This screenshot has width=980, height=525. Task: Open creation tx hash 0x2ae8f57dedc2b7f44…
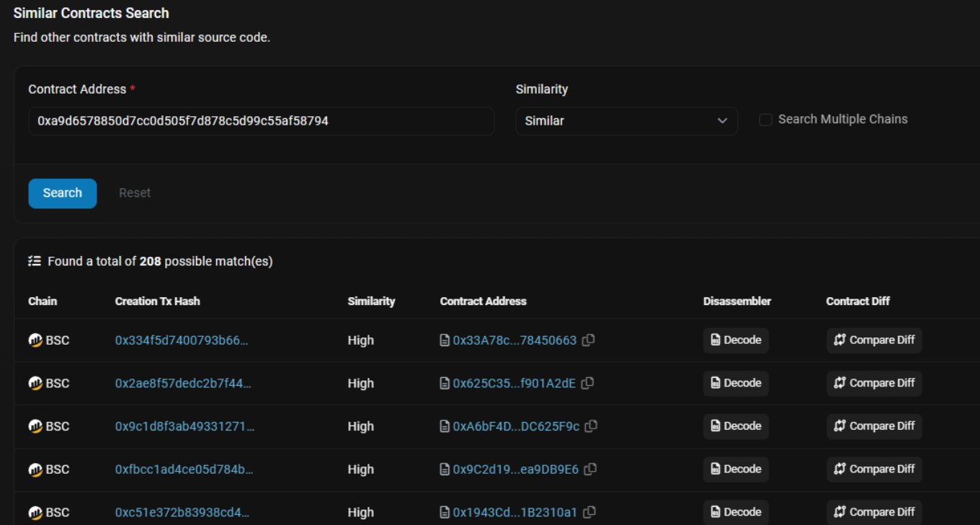[x=183, y=383]
